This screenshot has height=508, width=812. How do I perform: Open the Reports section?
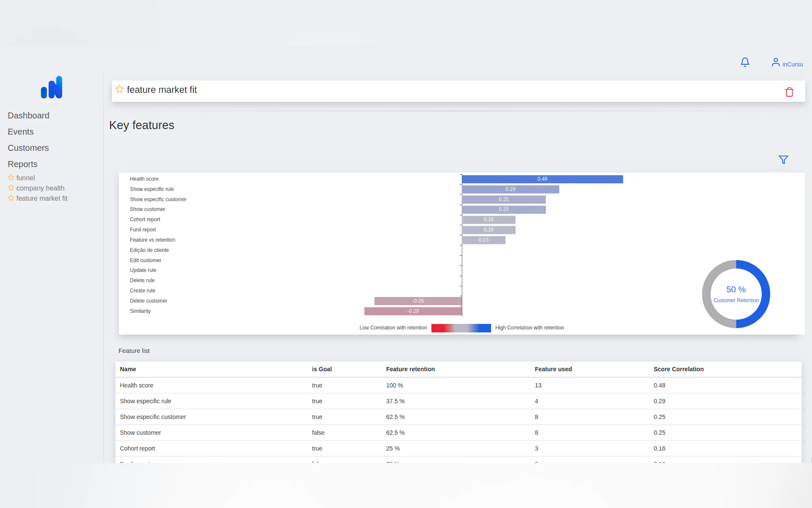click(x=22, y=164)
